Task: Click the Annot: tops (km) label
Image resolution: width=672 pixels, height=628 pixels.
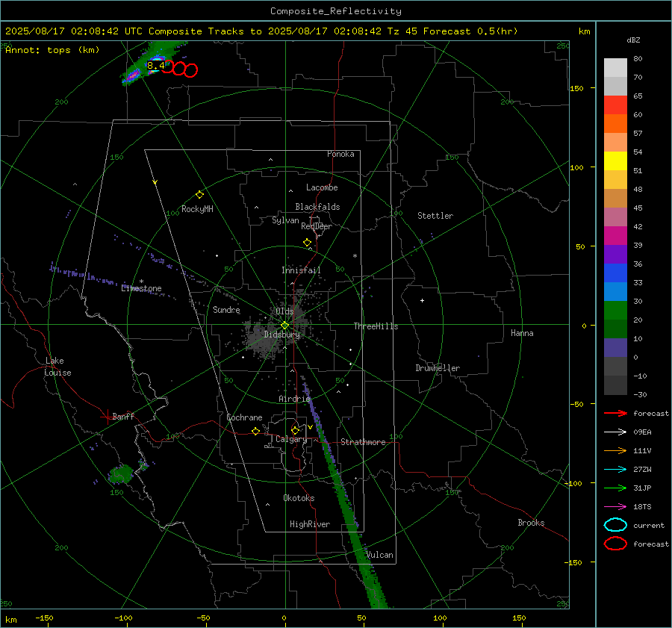Action: [52, 50]
